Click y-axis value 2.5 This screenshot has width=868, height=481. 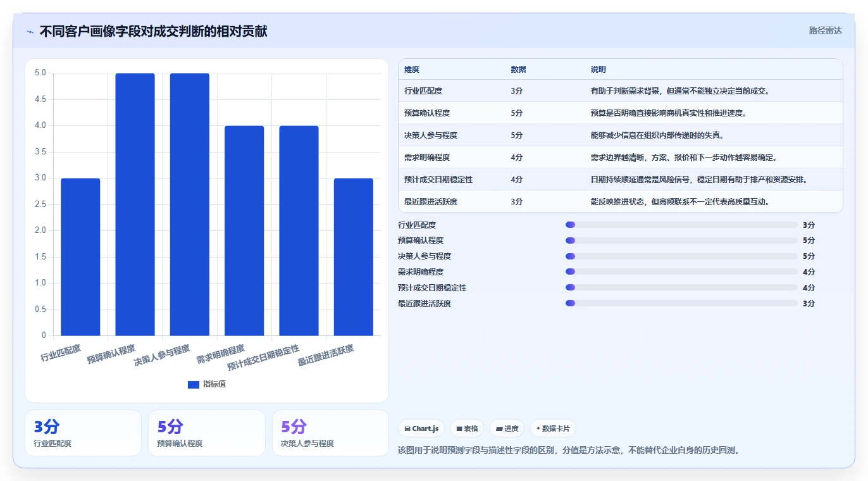point(40,204)
